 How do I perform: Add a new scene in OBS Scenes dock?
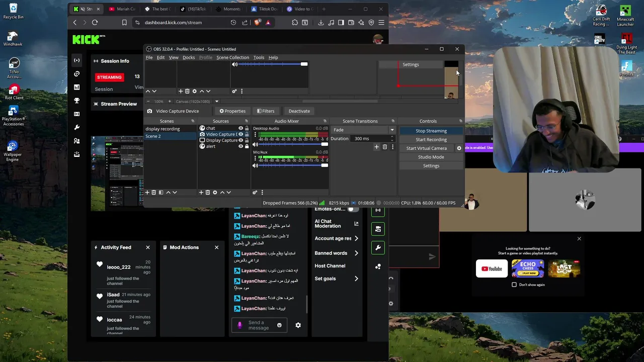pos(147,192)
